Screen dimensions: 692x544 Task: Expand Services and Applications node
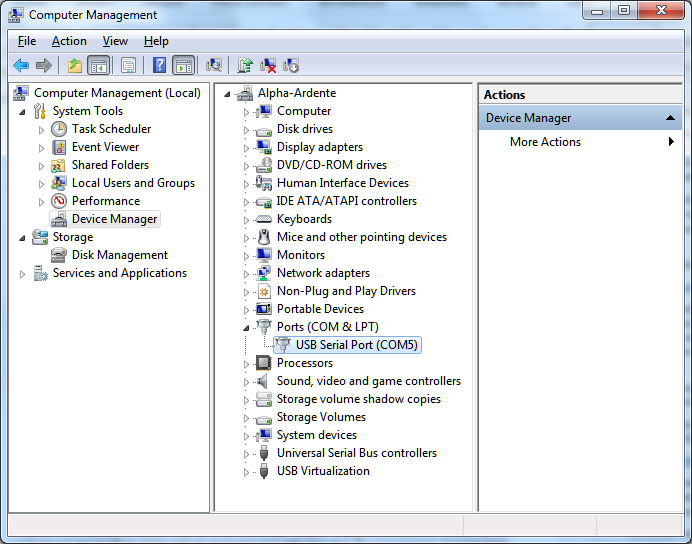[22, 274]
